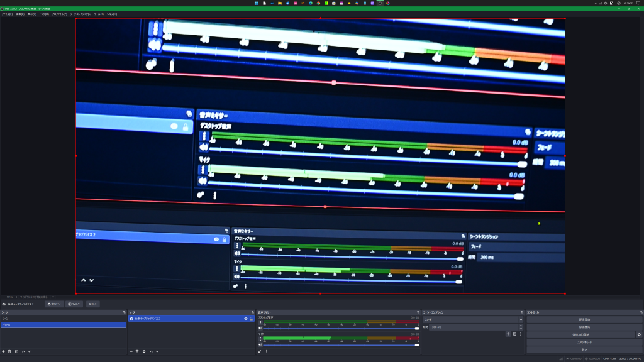Image resolution: width=644 pixels, height=362 pixels.
Task: Mute the マイク speaker icon
Action: click(260, 345)
